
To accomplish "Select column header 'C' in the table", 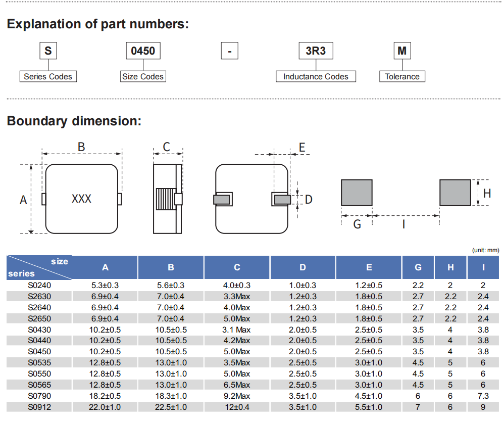I will pyautogui.click(x=237, y=267).
